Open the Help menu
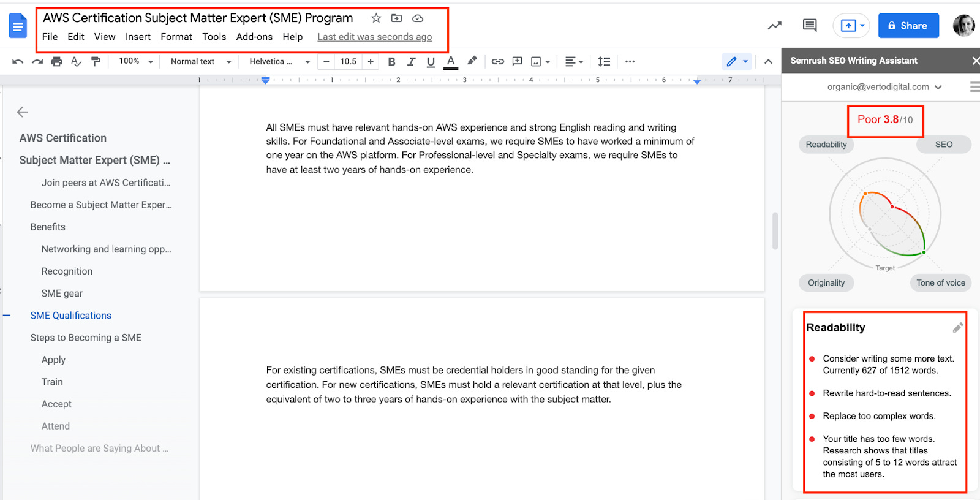This screenshot has height=500, width=980. coord(293,37)
